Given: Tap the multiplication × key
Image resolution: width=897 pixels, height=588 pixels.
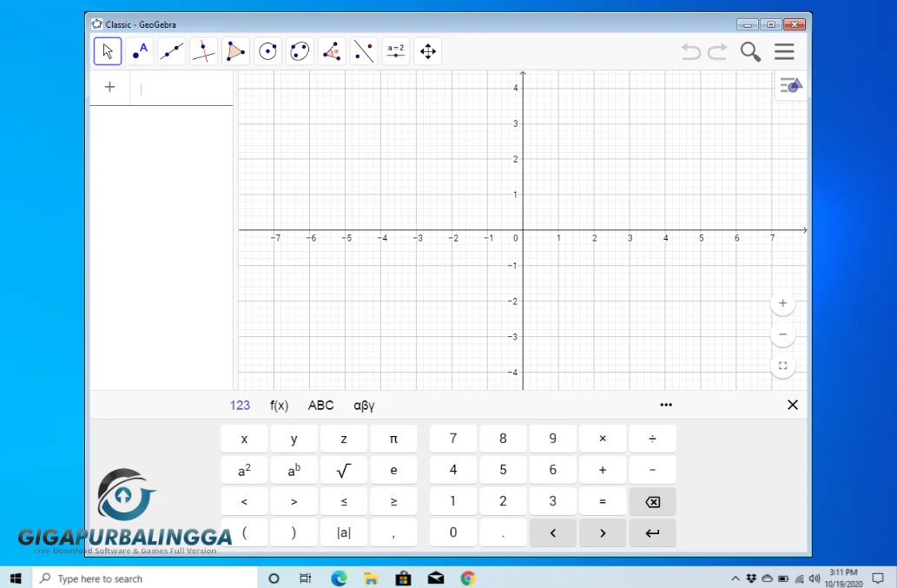Looking at the screenshot, I should [603, 439].
